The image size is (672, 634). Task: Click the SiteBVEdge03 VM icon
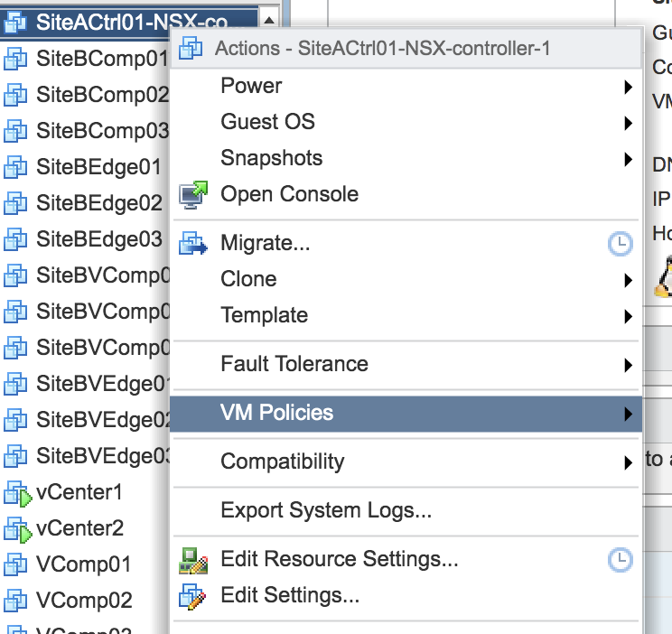click(x=15, y=455)
